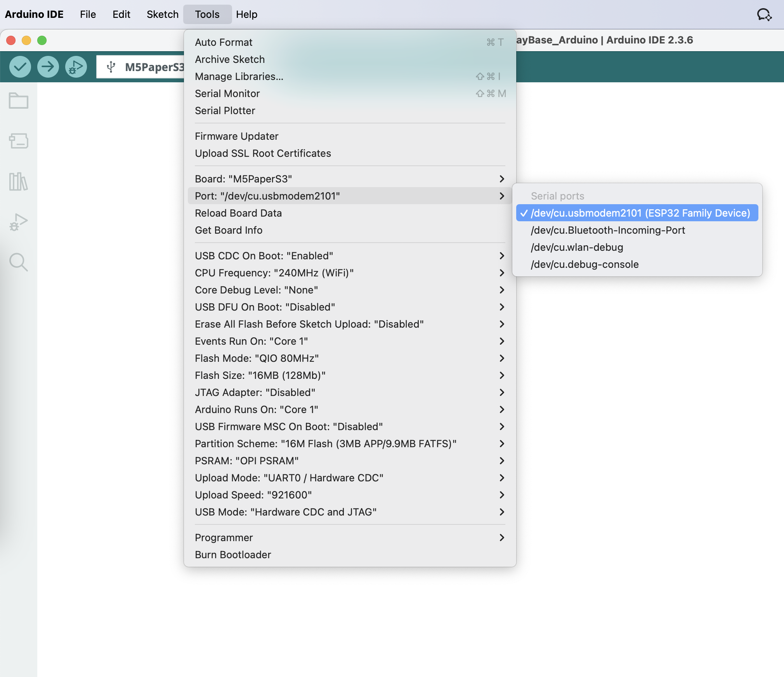
Task: Expand USB CDC On Boot submenu
Action: pos(350,256)
